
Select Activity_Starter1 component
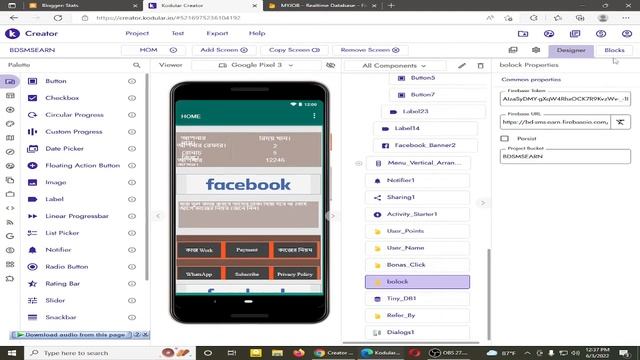pyautogui.click(x=417, y=214)
